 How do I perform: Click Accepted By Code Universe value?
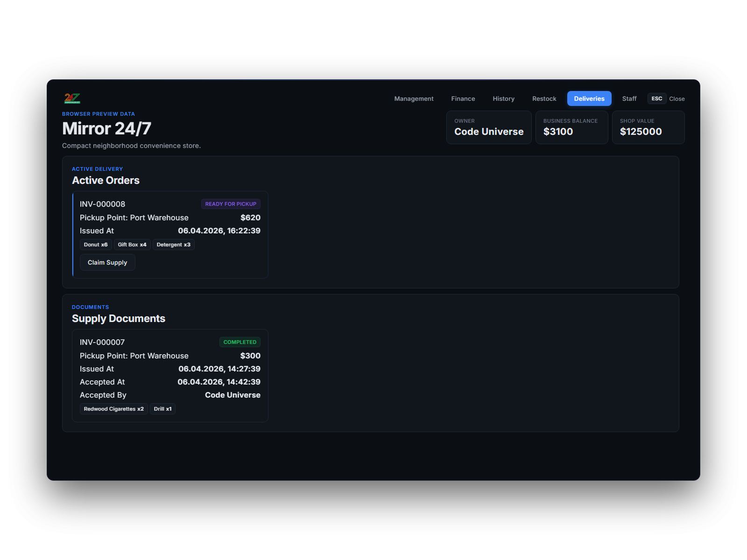(x=233, y=395)
